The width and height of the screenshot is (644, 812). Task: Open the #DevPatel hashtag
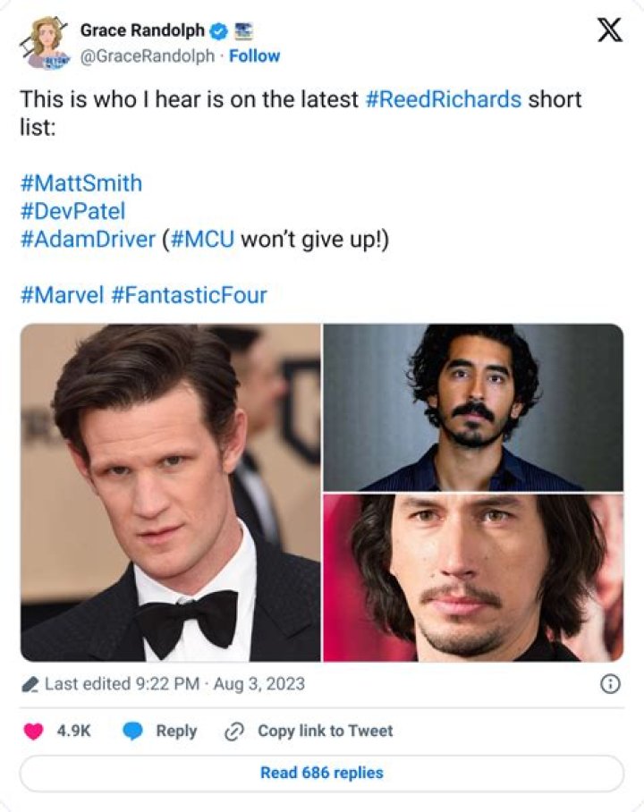click(72, 212)
